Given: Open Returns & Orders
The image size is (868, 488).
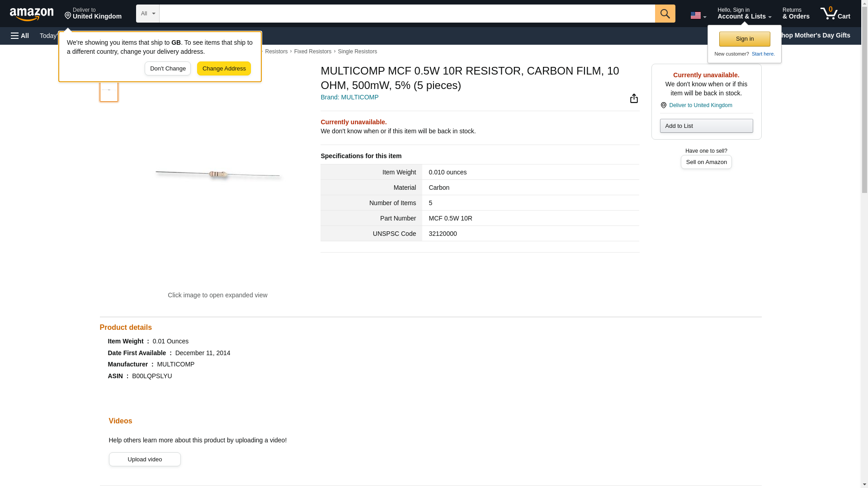Looking at the screenshot, I should 795,14.
